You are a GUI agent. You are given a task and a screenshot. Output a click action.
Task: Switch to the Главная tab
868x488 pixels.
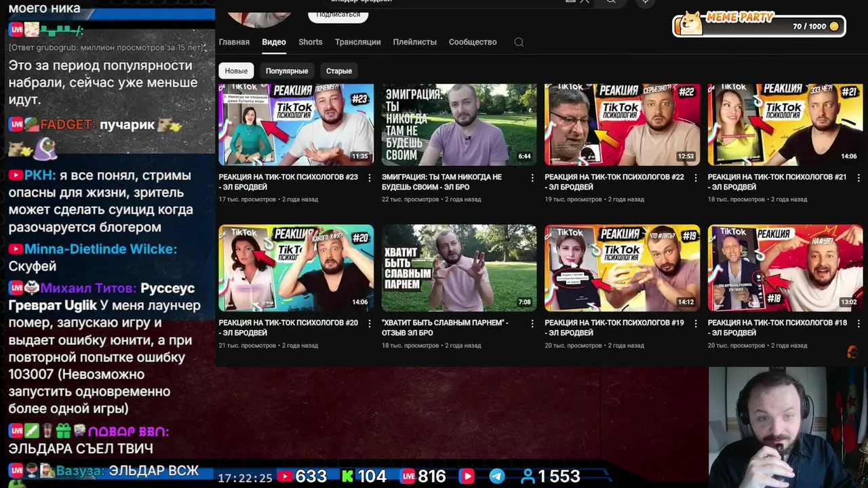point(234,42)
